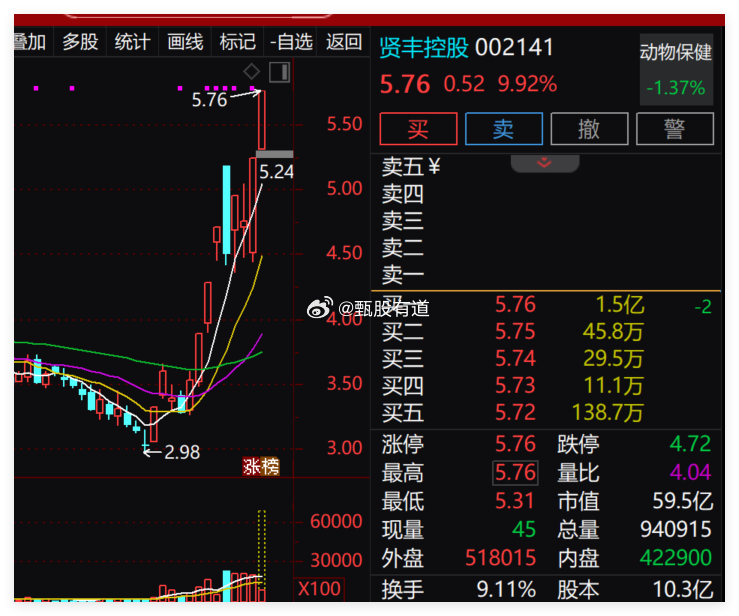Screen dimensions: 739x616
Task: Click 内盘 value 422900
Action: (x=675, y=558)
